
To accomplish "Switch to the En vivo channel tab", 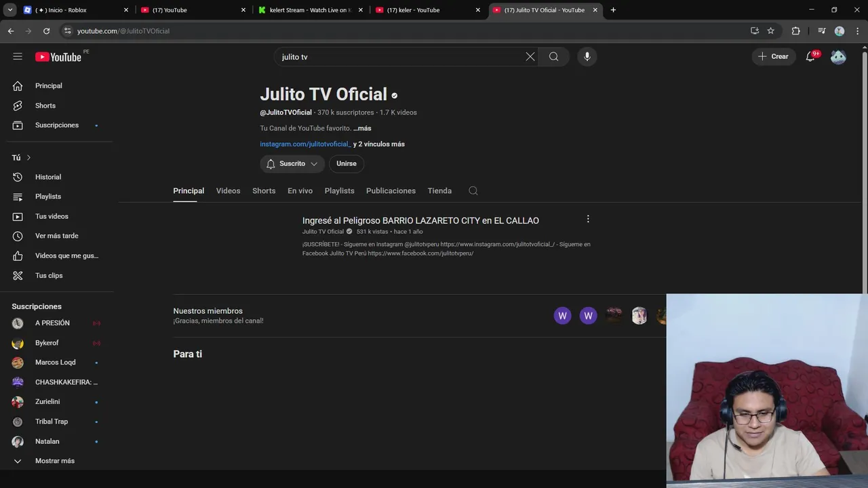I will coord(300,191).
